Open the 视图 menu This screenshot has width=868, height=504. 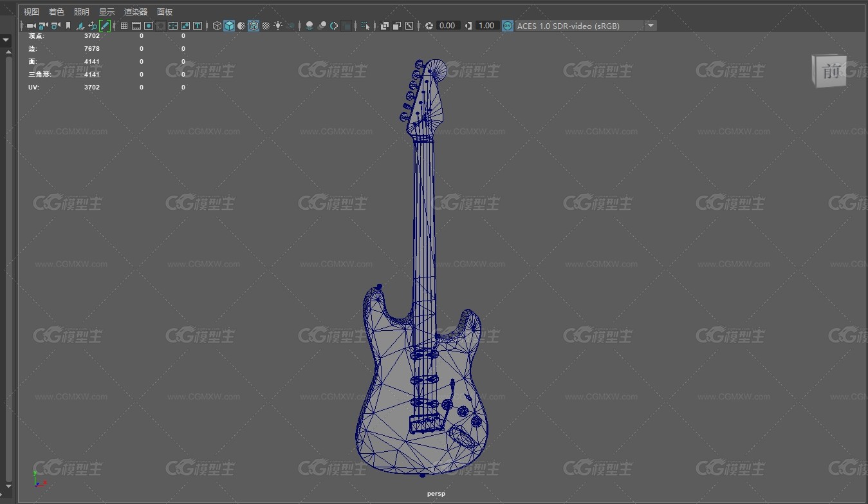[x=32, y=12]
